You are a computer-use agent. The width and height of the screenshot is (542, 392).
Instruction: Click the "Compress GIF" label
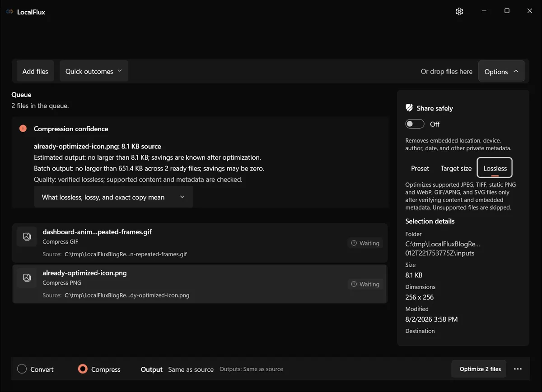[60, 242]
